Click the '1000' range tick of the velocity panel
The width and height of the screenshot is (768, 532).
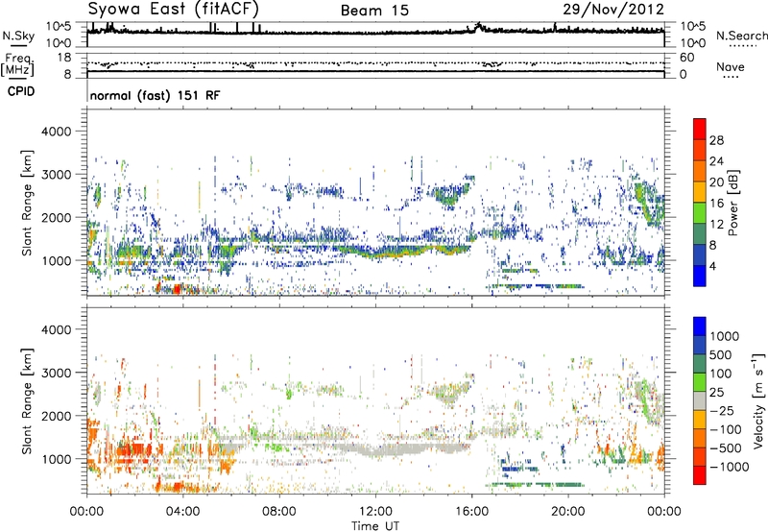(x=56, y=459)
